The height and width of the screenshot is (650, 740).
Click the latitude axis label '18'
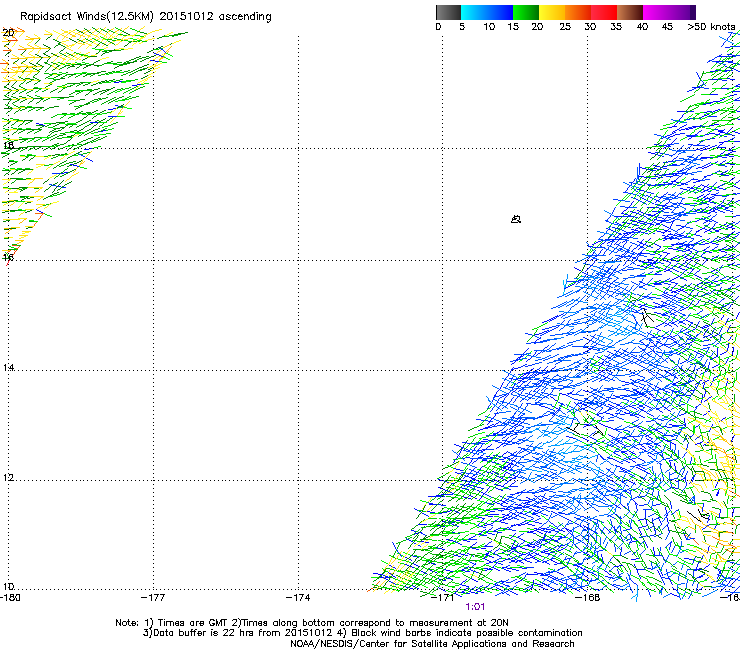pos(8,145)
